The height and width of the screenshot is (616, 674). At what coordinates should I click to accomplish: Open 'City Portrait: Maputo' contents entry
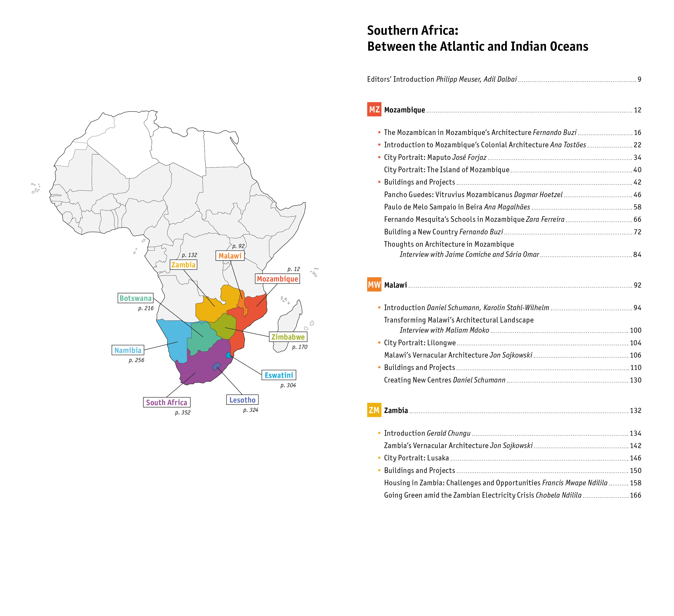pyautogui.click(x=435, y=158)
